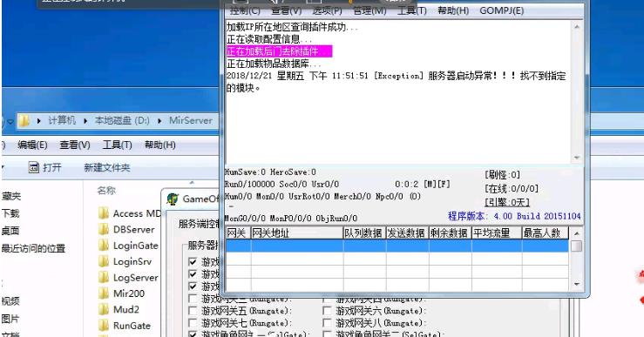Open Explorer's 帮助(H) menu
Image resolution: width=644 pixels, height=337 pixels.
(x=159, y=145)
